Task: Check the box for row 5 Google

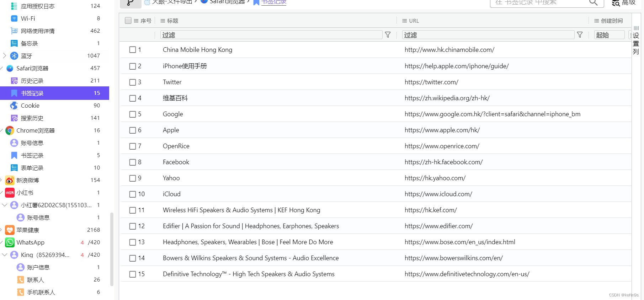Action: [x=133, y=114]
